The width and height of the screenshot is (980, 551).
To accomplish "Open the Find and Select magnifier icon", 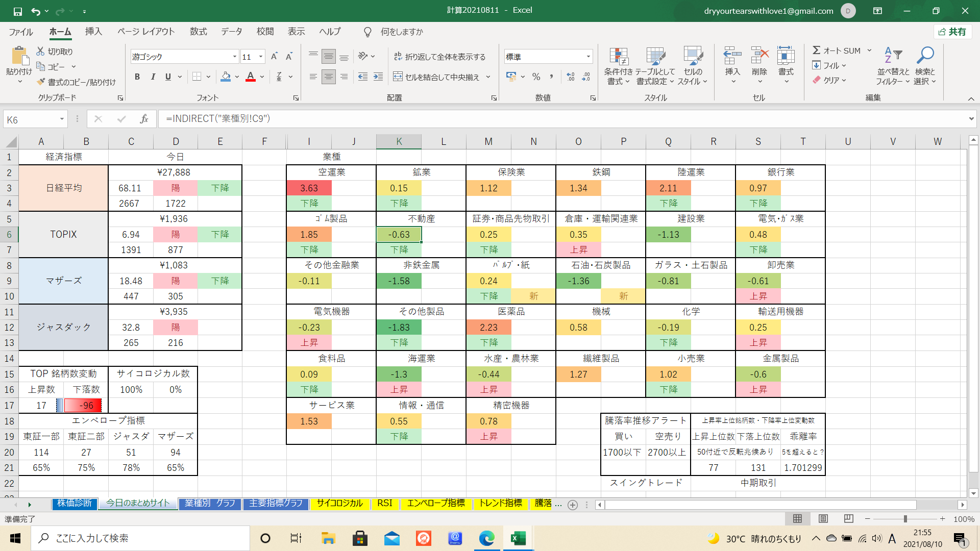I will 925,56.
